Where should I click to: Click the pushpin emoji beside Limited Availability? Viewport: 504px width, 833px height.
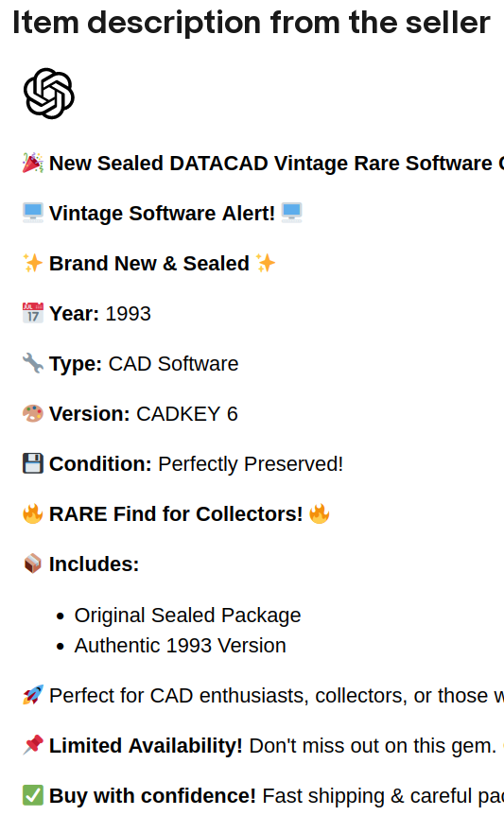pyautogui.click(x=33, y=745)
